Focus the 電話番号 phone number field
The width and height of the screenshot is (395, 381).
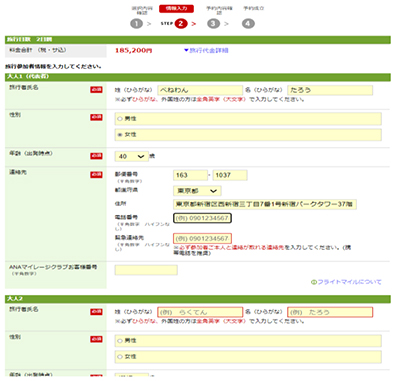pos(202,218)
